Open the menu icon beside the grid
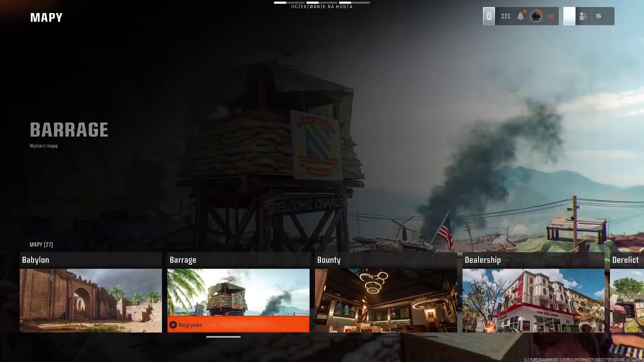Screen dimensions: 644x362 pos(489,16)
